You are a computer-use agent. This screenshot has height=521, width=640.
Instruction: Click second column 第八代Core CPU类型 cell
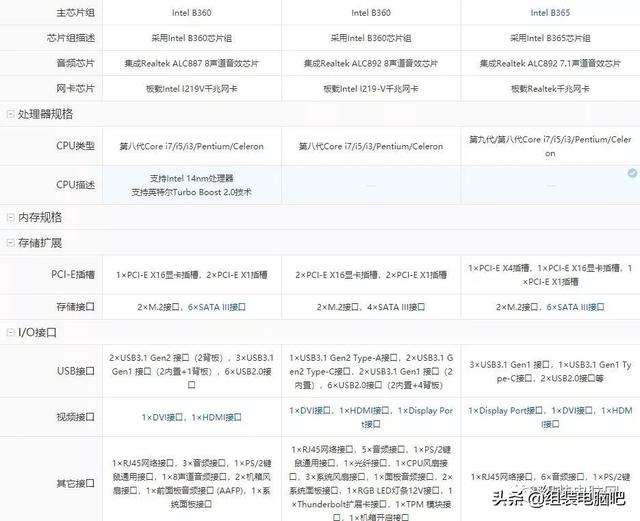371,147
